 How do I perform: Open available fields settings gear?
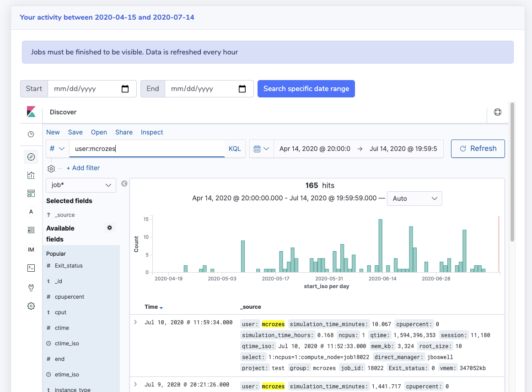[110, 228]
